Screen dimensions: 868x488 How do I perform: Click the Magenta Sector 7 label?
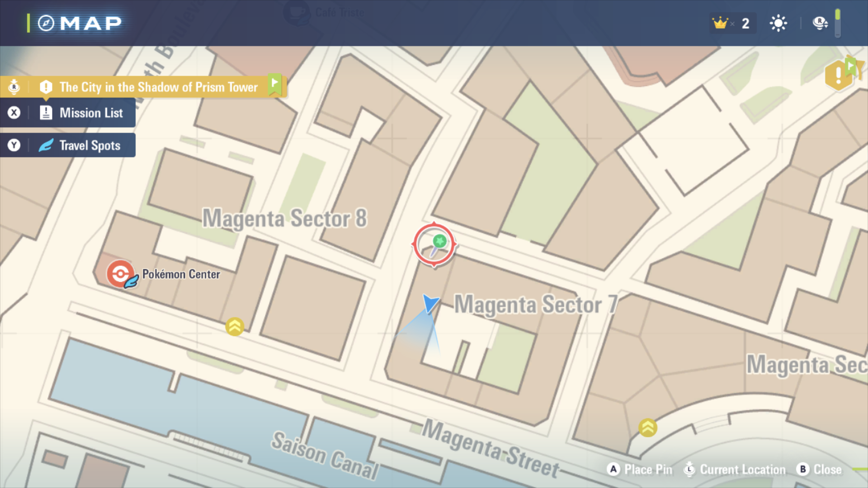tap(536, 304)
